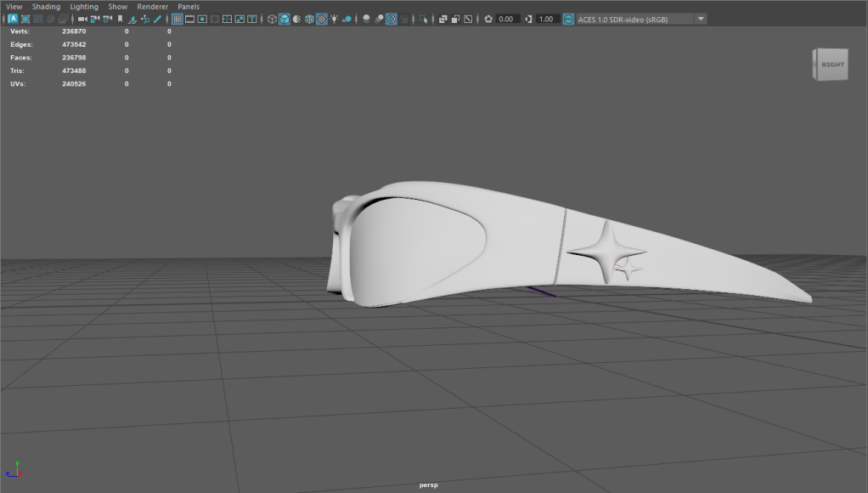Click Use All Lights bulb icon

point(335,19)
